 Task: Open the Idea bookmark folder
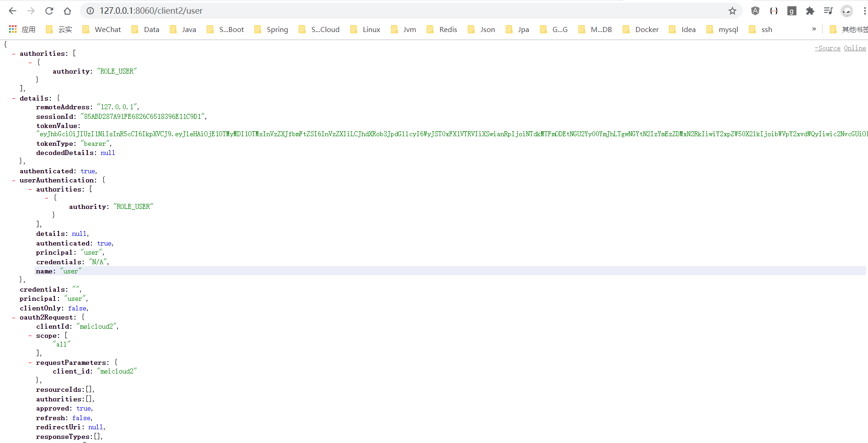click(682, 29)
